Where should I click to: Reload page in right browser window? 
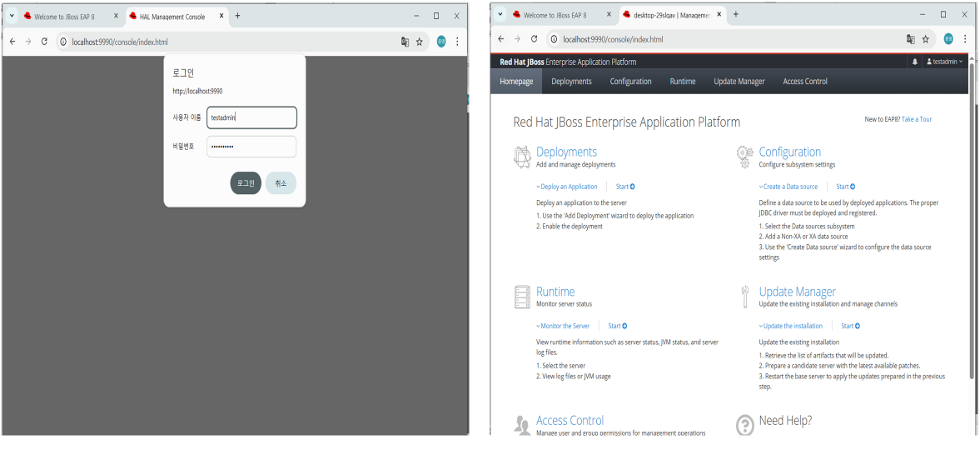click(533, 39)
